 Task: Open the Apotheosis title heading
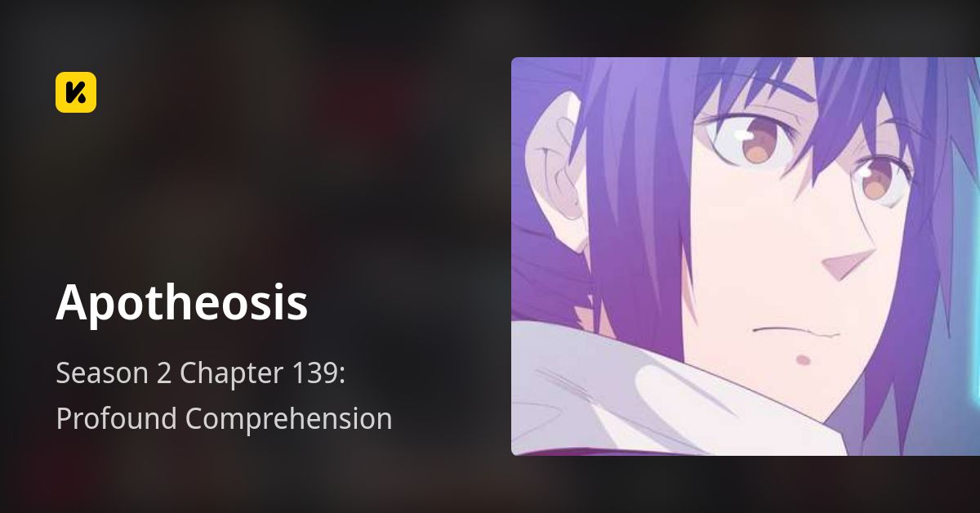[x=182, y=304]
